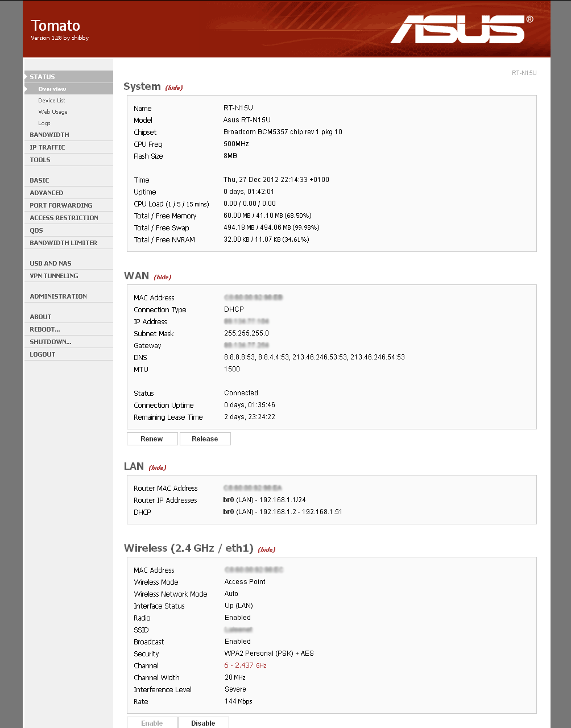Image resolution: width=571 pixels, height=728 pixels.
Task: Go to Web Usage page
Action: (53, 111)
